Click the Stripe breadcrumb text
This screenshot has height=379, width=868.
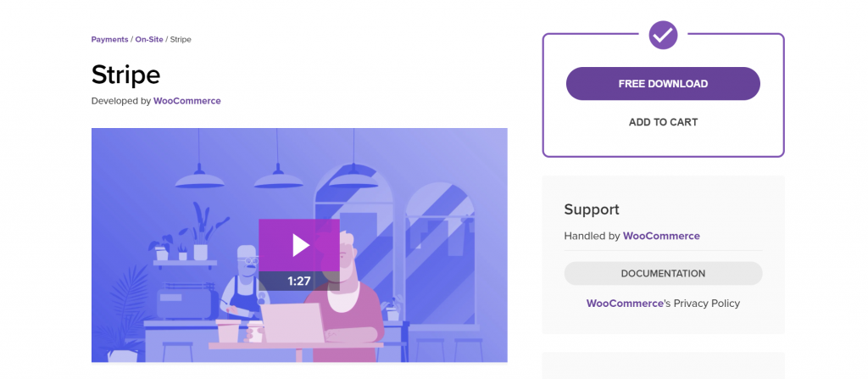click(181, 39)
